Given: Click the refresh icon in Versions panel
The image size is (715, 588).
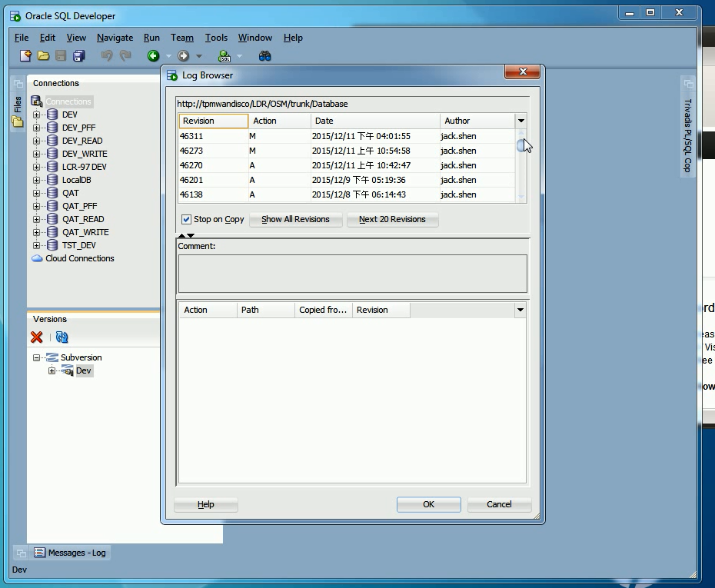Looking at the screenshot, I should pos(62,337).
